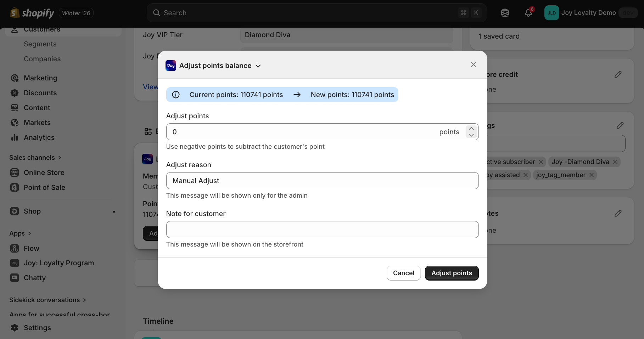Open the notifications bell icon
Viewport: 644px width, 339px height.
[528, 13]
